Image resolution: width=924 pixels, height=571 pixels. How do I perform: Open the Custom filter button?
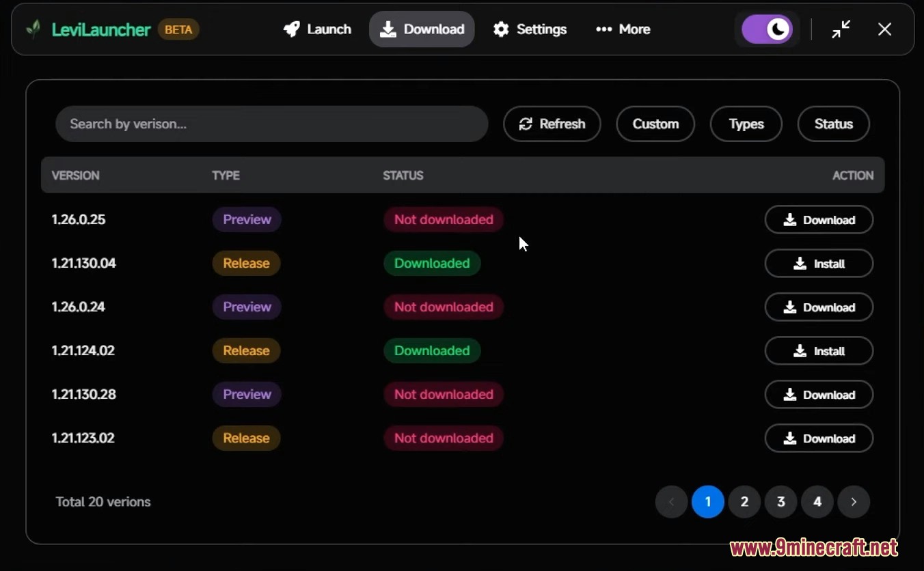click(x=655, y=124)
